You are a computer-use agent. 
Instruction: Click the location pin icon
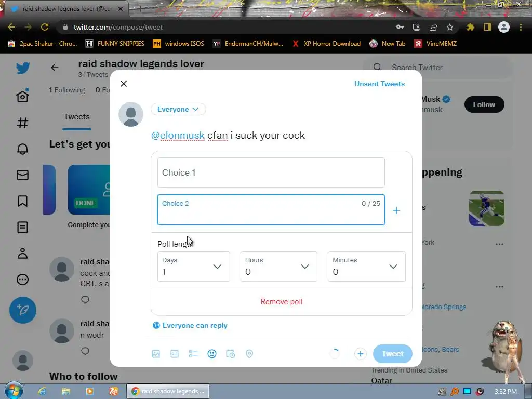249,354
